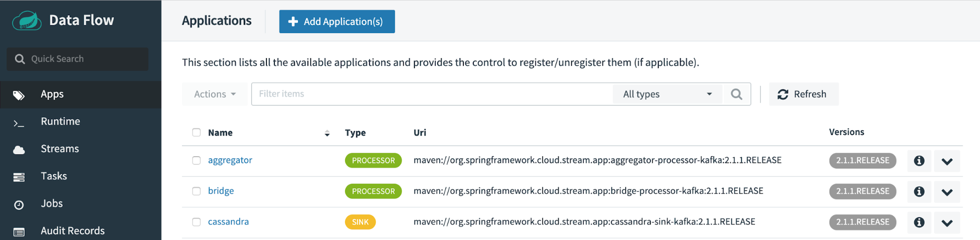Viewport: 980px width, 240px height.
Task: Open the Apps section in sidebar
Action: pos(80,95)
